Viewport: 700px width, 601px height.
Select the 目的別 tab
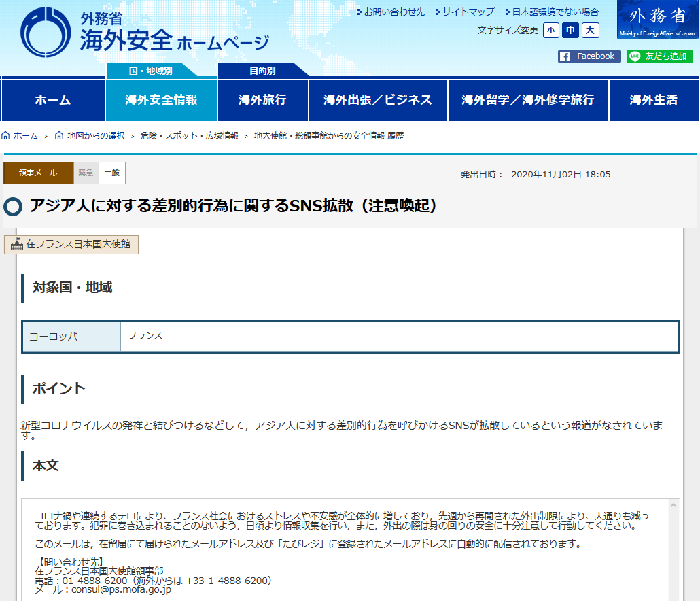[x=262, y=71]
